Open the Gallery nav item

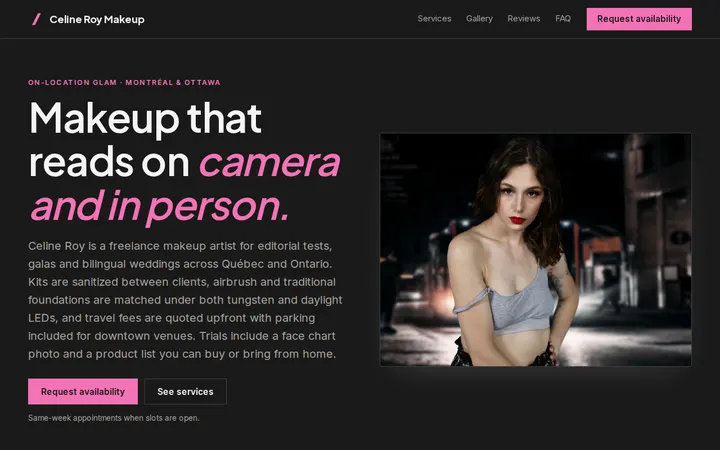[479, 19]
